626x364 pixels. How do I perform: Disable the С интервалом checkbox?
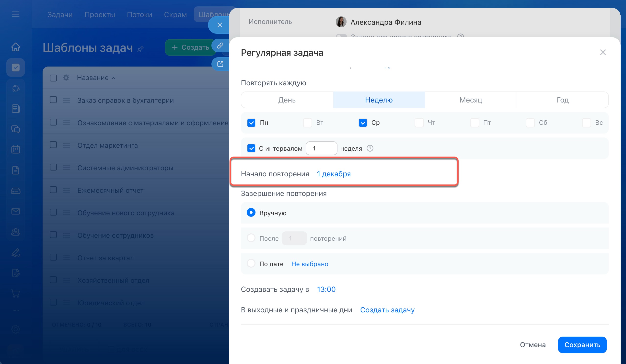pos(251,148)
